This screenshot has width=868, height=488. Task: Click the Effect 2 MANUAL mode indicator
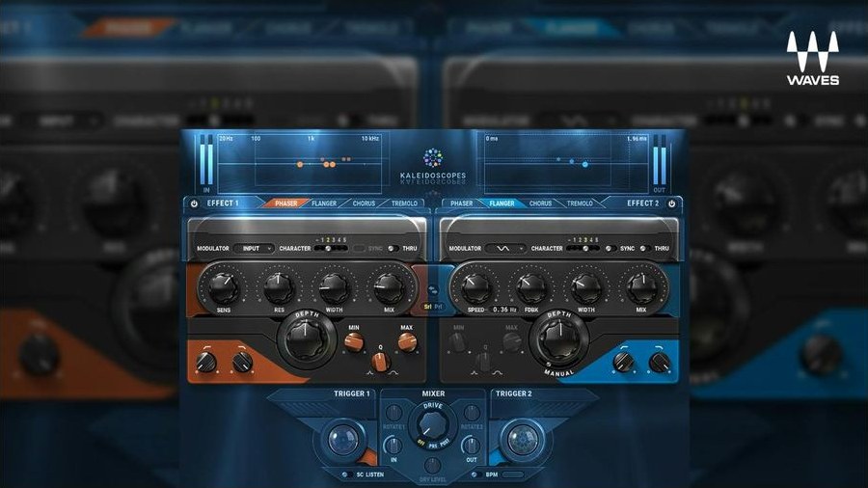(x=558, y=373)
